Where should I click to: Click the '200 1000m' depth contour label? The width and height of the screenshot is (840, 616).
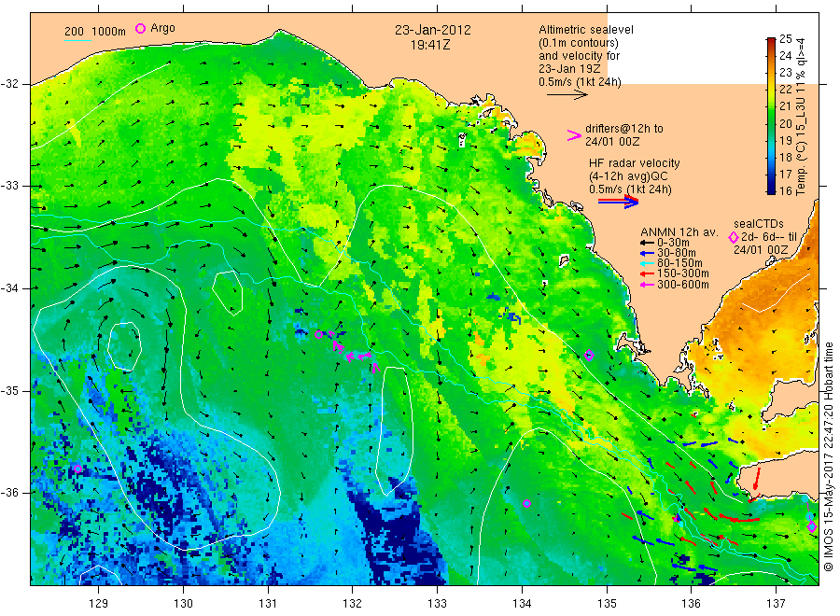click(x=95, y=32)
